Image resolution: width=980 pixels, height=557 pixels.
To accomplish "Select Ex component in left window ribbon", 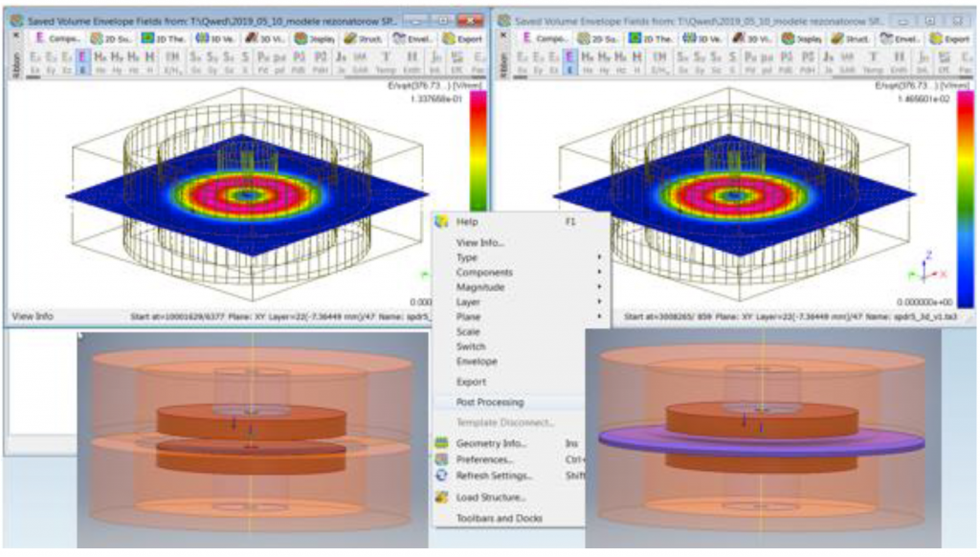I will coord(35,62).
